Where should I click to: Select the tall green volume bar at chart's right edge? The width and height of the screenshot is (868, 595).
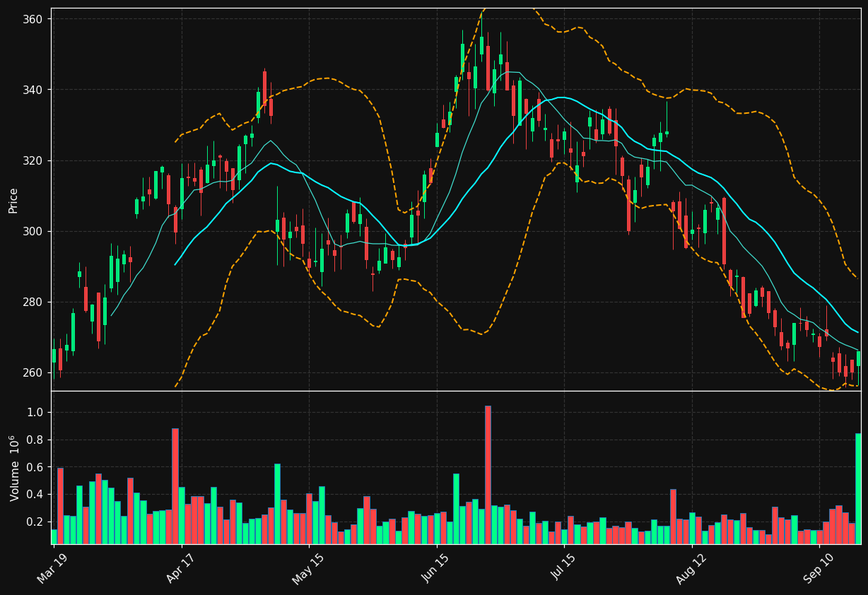point(858,488)
